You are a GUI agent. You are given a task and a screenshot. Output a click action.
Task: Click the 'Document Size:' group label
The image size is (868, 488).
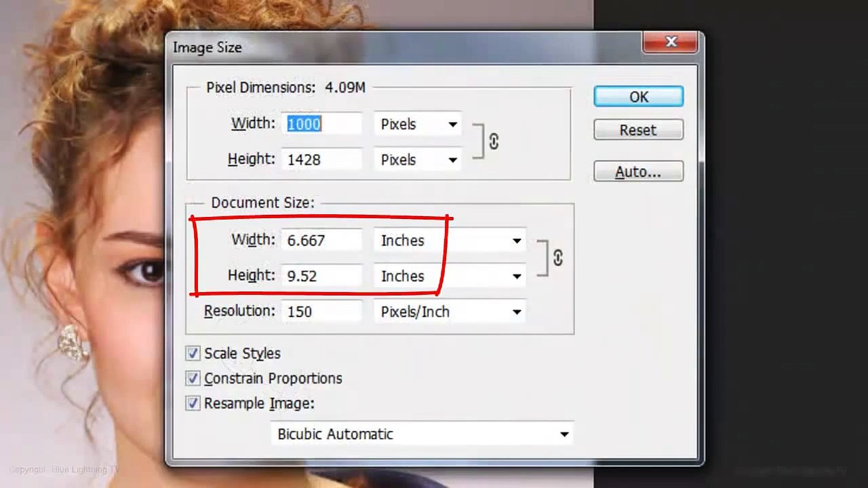262,203
